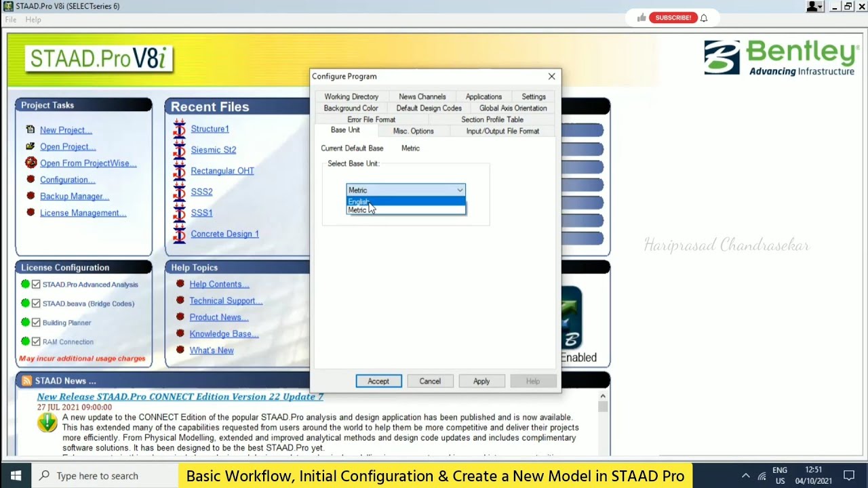
Task: Open the Global Axis Orientation tab
Action: [513, 108]
